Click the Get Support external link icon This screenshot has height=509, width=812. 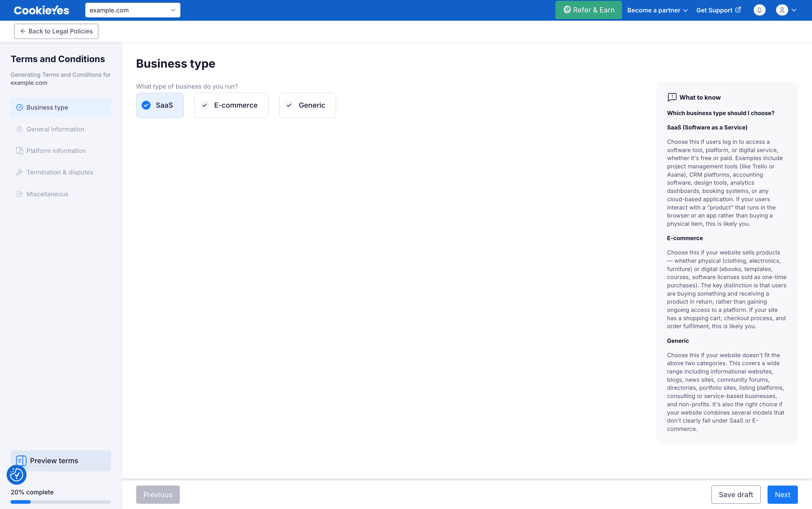[738, 10]
